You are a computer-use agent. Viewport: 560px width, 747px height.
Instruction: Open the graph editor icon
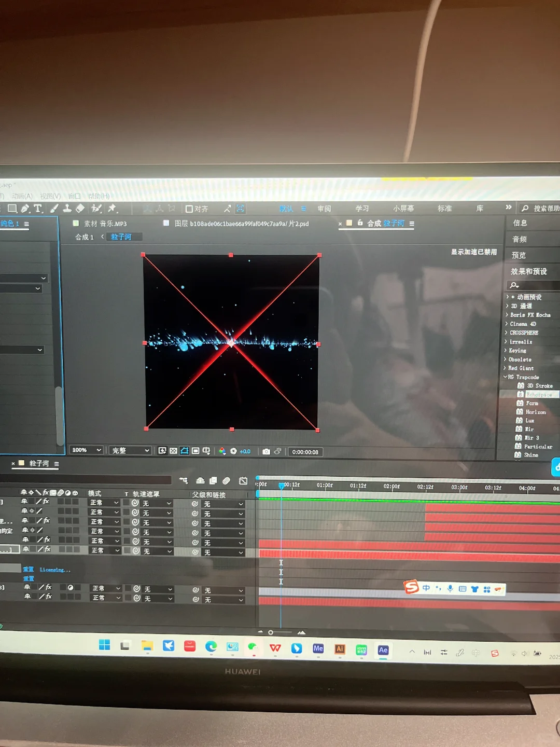[243, 481]
